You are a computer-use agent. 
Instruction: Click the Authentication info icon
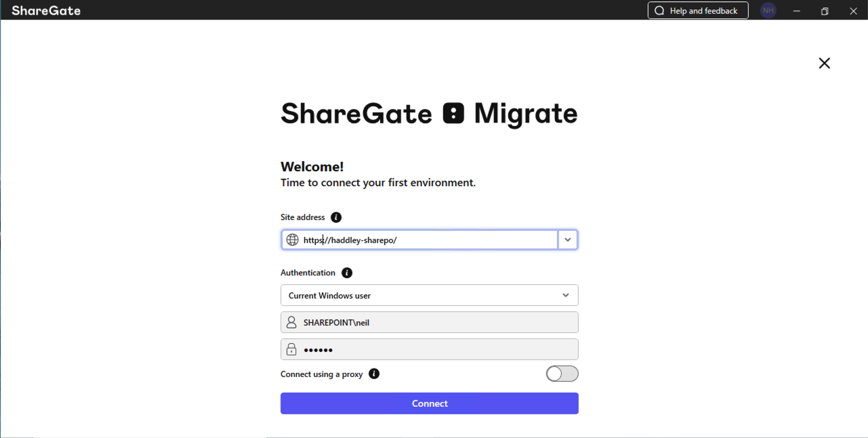point(347,273)
